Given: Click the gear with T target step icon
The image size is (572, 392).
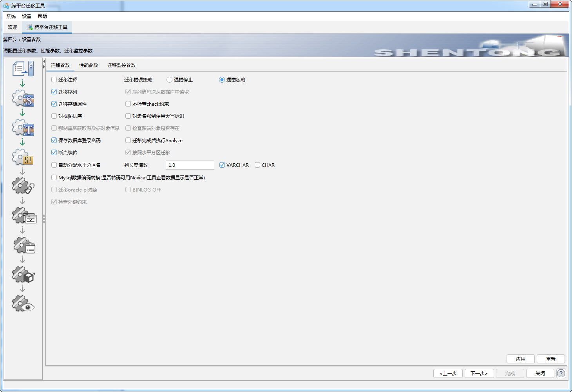Looking at the screenshot, I should click(23, 128).
